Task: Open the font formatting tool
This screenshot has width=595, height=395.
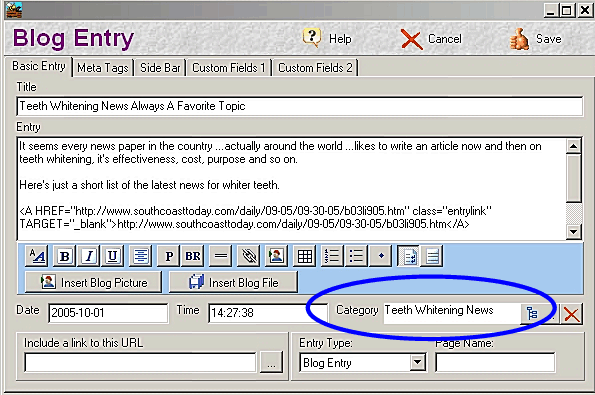Action: click(x=37, y=256)
